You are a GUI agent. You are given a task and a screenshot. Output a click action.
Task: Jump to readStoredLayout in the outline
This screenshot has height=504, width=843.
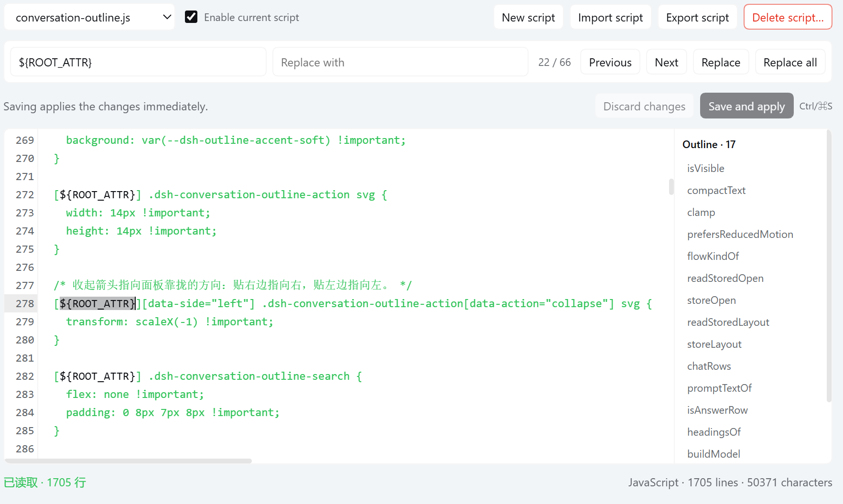[x=728, y=322]
